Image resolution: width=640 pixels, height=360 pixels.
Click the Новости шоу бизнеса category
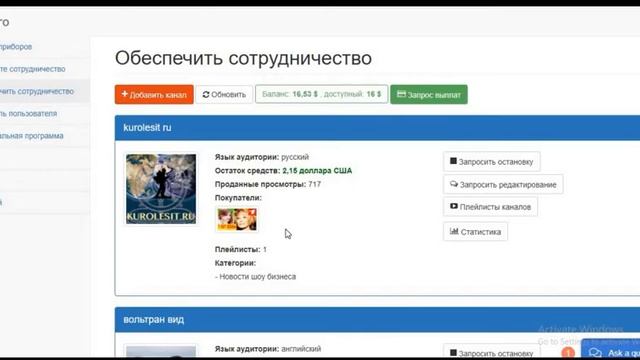256,277
